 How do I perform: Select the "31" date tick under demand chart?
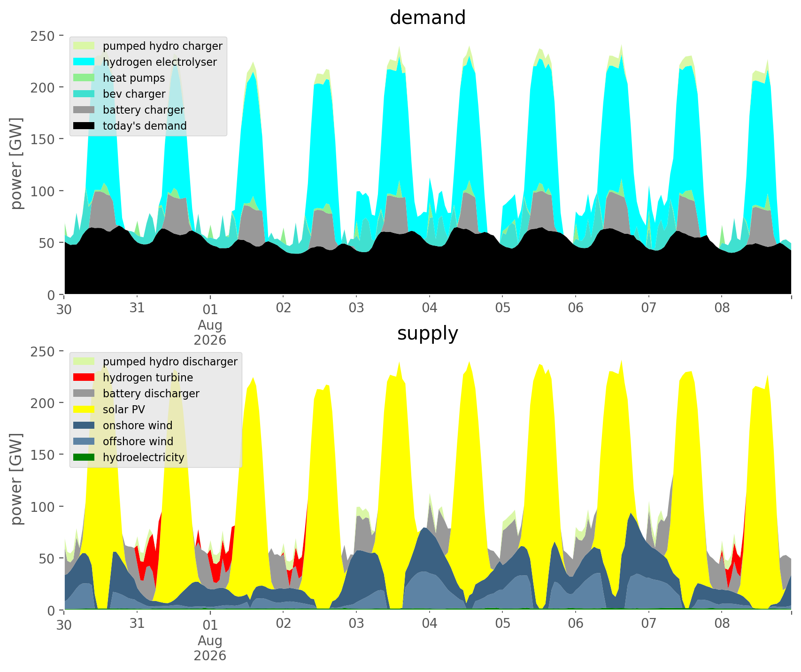pyautogui.click(x=137, y=309)
